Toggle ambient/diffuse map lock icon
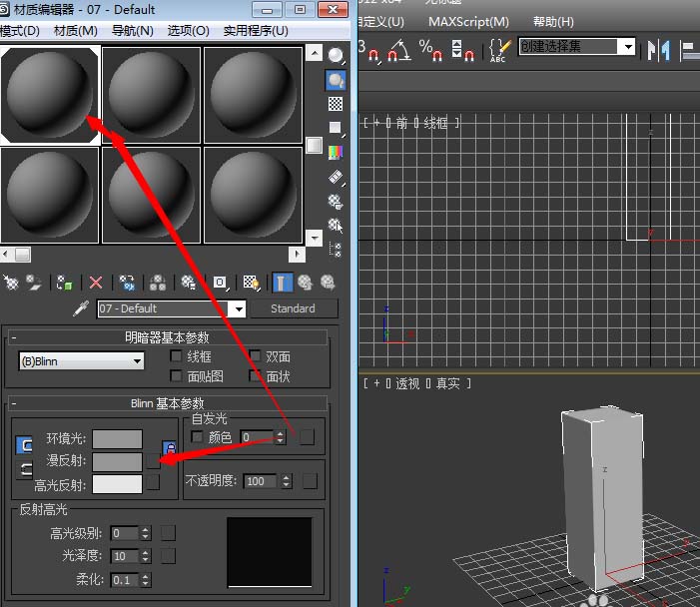The image size is (700, 607). point(169,447)
